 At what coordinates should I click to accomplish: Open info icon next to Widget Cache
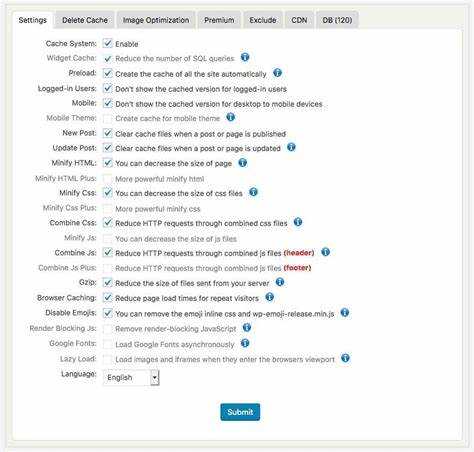click(245, 57)
